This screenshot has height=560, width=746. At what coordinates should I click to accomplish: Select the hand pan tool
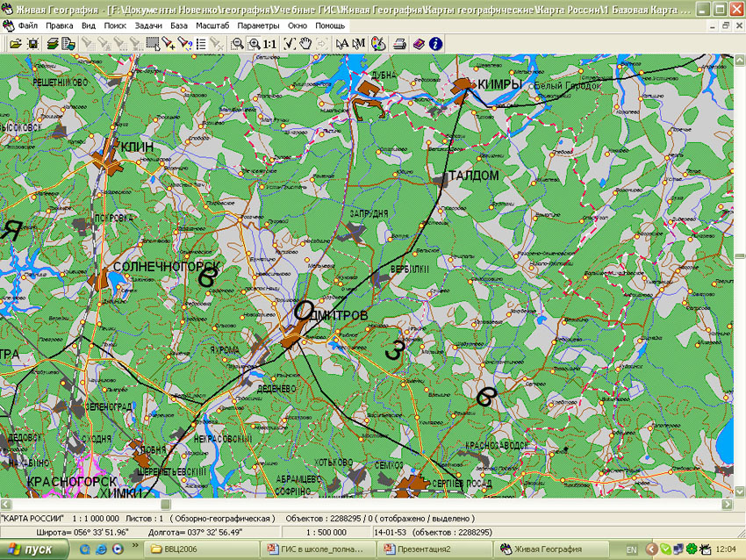click(x=305, y=43)
